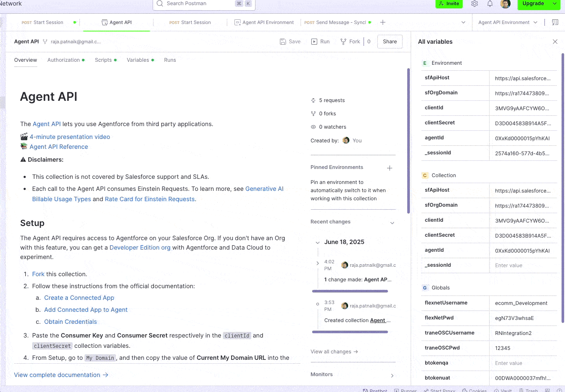Screen dimensions: 565x392
Task: Open the Create a Connected App link
Action: coord(79,298)
